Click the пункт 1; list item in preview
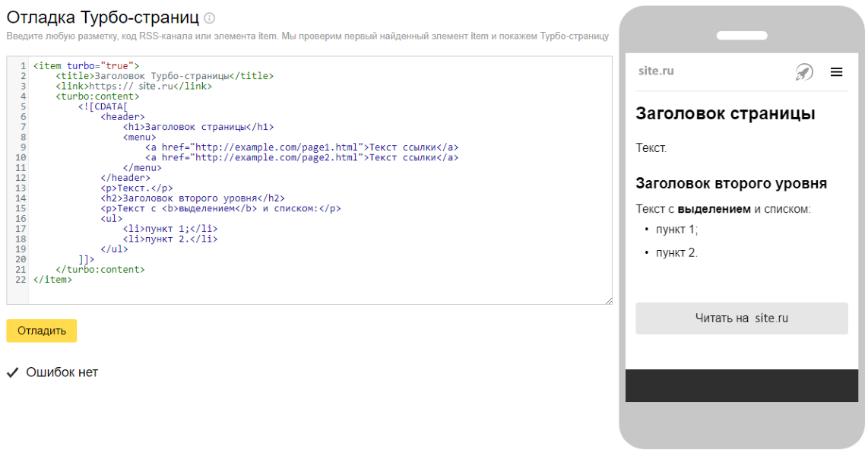 coord(676,230)
